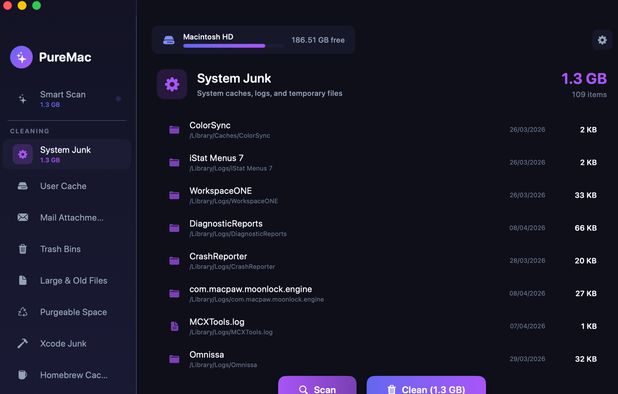The image size is (618, 394).
Task: Click the /Library/Logs/Omnissa path
Action: (x=223, y=365)
